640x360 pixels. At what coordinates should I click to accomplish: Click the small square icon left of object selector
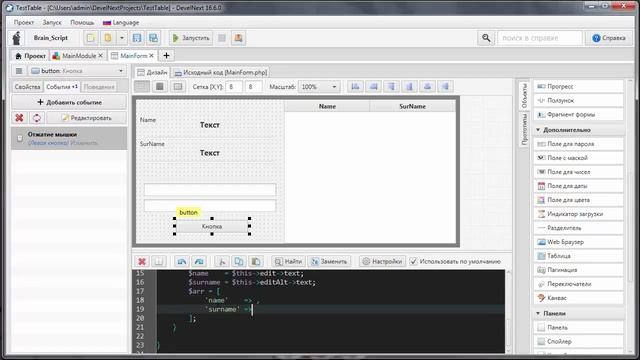click(19, 71)
